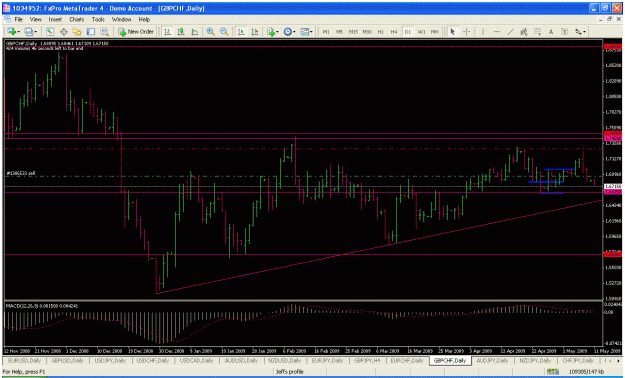
Task: Open the chart Templates icon
Action: [305, 32]
